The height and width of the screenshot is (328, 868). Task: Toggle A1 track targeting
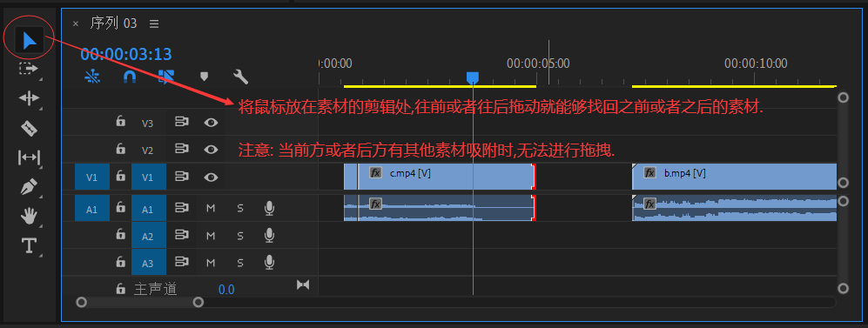click(148, 209)
